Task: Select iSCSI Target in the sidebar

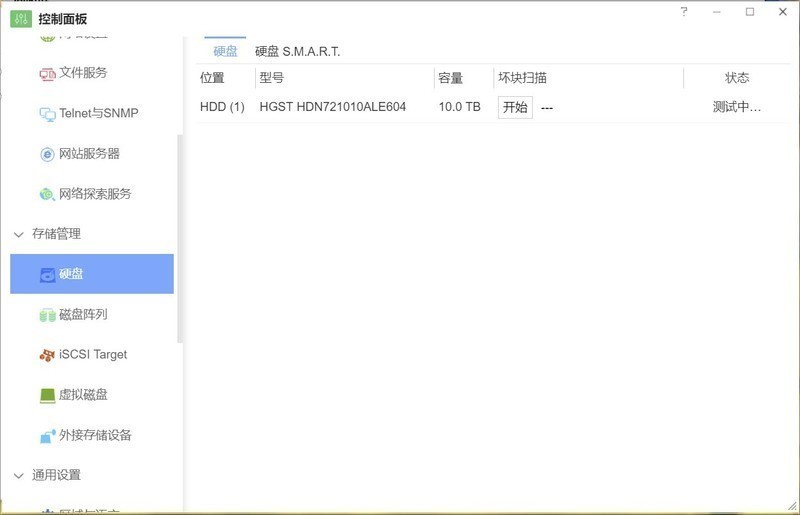Action: click(92, 355)
